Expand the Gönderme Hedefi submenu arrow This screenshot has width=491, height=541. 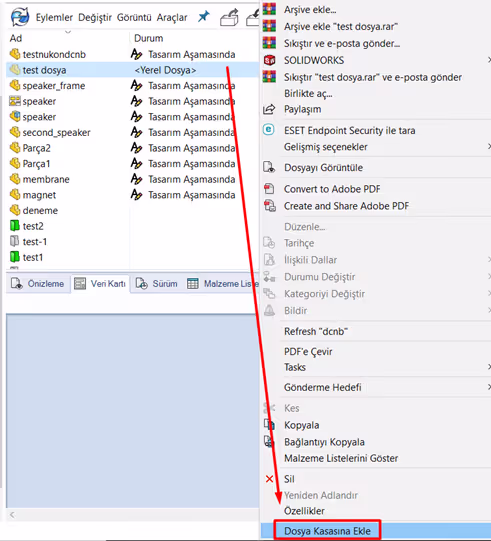pos(488,387)
